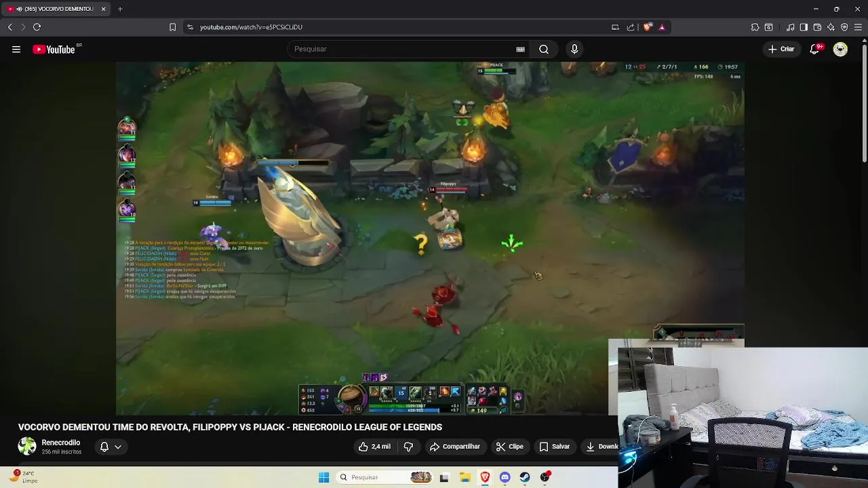This screenshot has width=868, height=488.
Task: Open the YouTube guide hamburger menu
Action: (16, 49)
